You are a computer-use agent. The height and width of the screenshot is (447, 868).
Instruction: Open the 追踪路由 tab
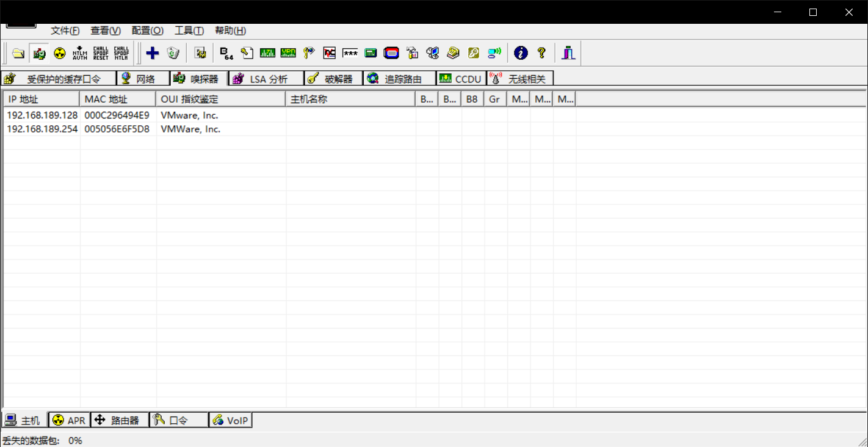[400, 79]
